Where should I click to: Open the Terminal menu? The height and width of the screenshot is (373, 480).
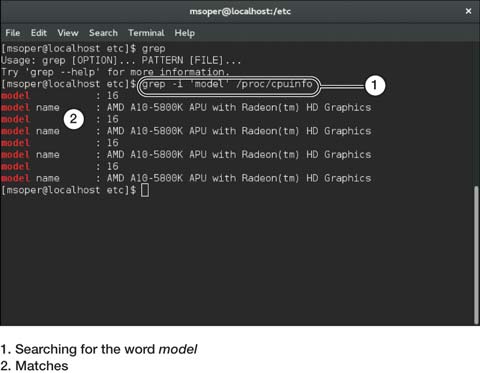click(x=146, y=33)
